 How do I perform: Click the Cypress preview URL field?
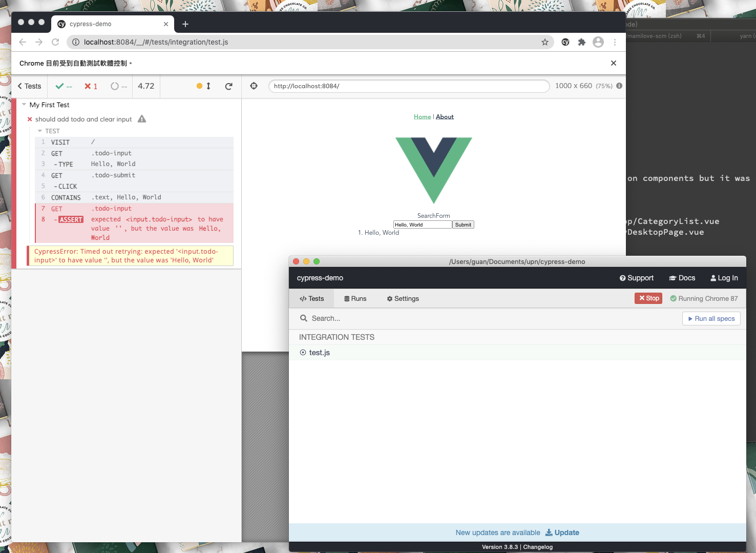[409, 86]
